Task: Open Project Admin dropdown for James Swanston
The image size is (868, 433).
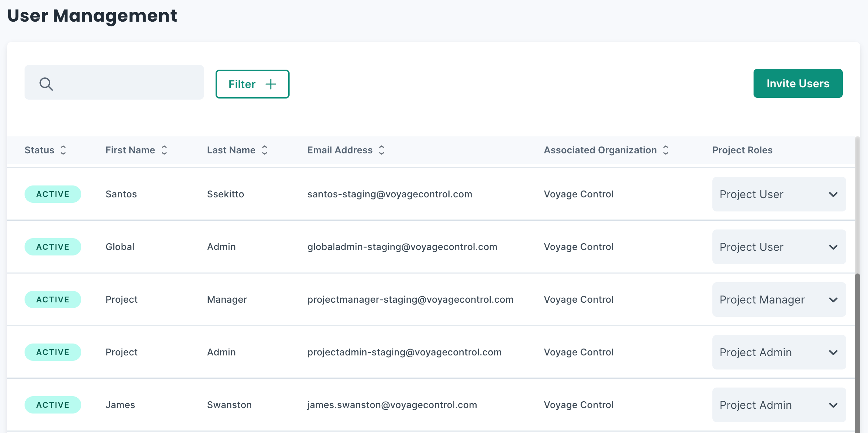Action: click(x=778, y=404)
